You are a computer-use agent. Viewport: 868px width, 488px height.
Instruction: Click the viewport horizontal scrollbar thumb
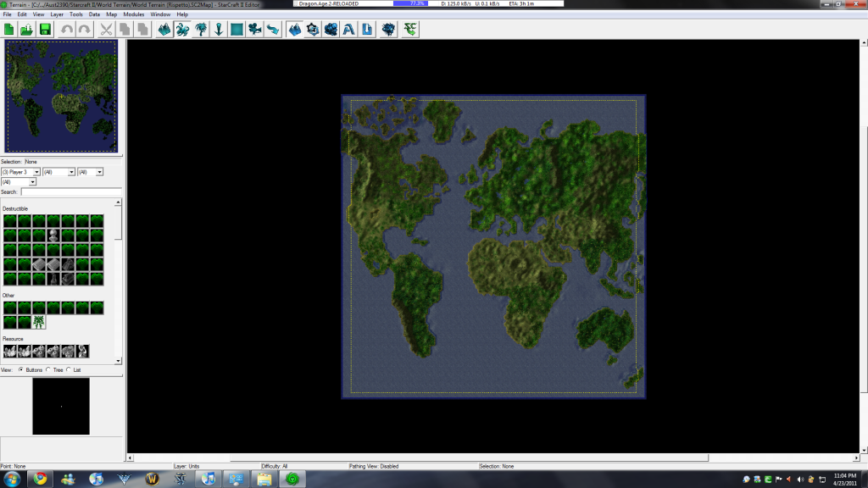469,458
